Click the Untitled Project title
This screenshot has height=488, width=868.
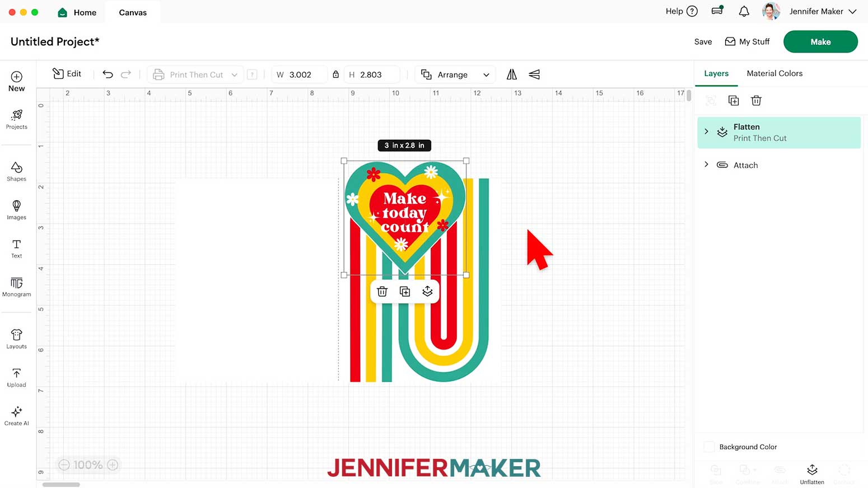pos(55,41)
